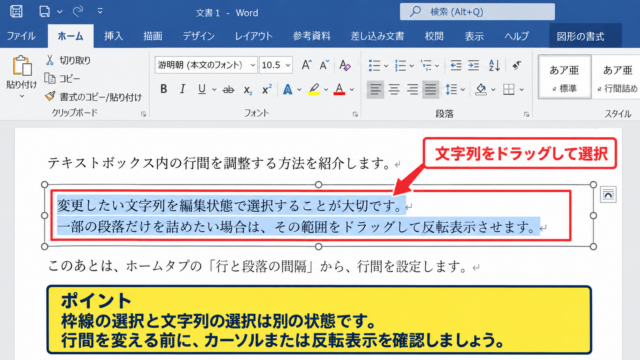This screenshot has width=640, height=360.
Task: Open Font dialog launcher in フォント group
Action: [355, 114]
